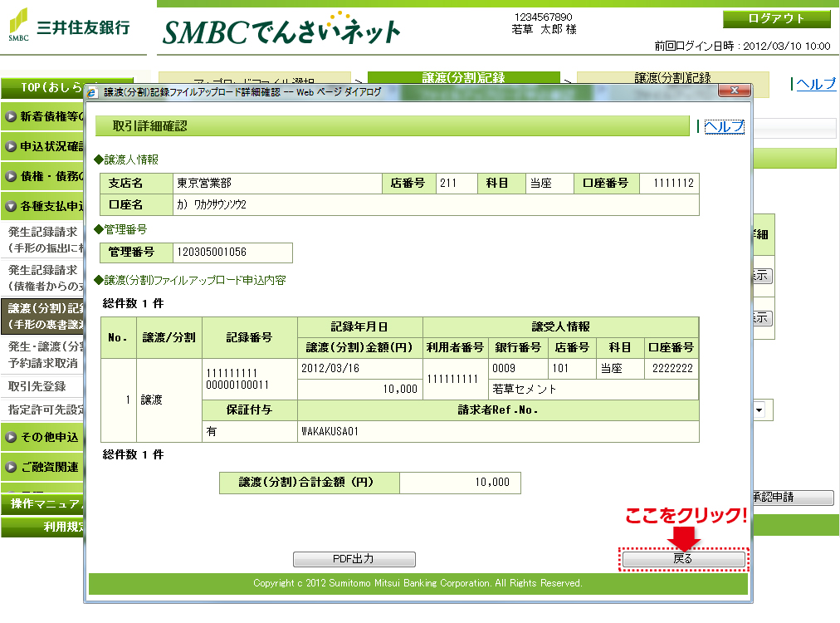Open the TOP menu in the sidebar
840x623 pixels.
click(x=43, y=87)
